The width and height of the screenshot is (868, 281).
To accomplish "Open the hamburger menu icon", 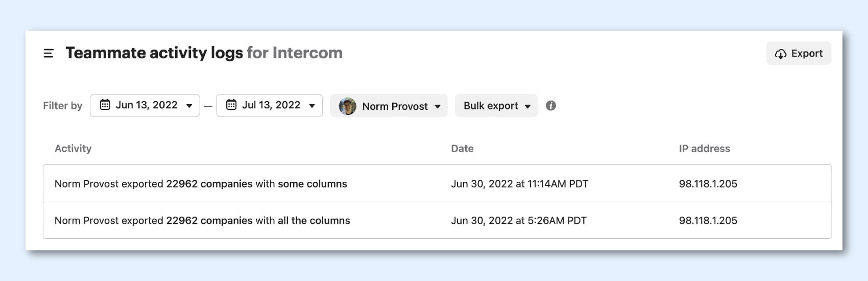I will (x=49, y=53).
